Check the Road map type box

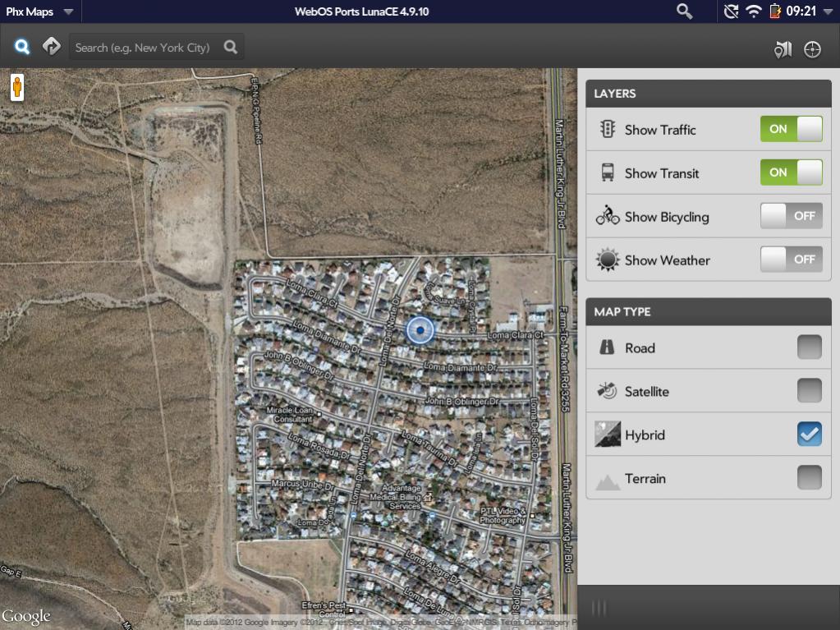(809, 347)
